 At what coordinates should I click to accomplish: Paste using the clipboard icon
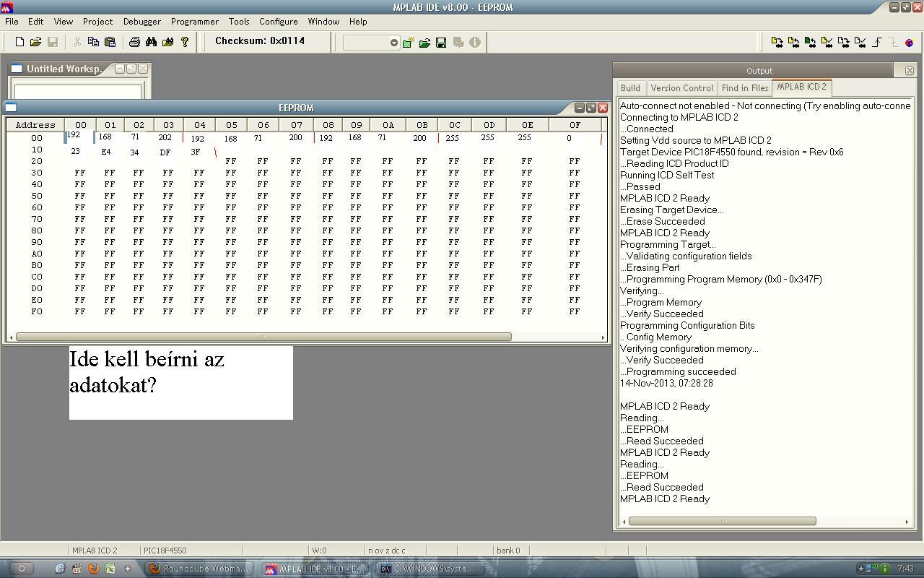110,42
